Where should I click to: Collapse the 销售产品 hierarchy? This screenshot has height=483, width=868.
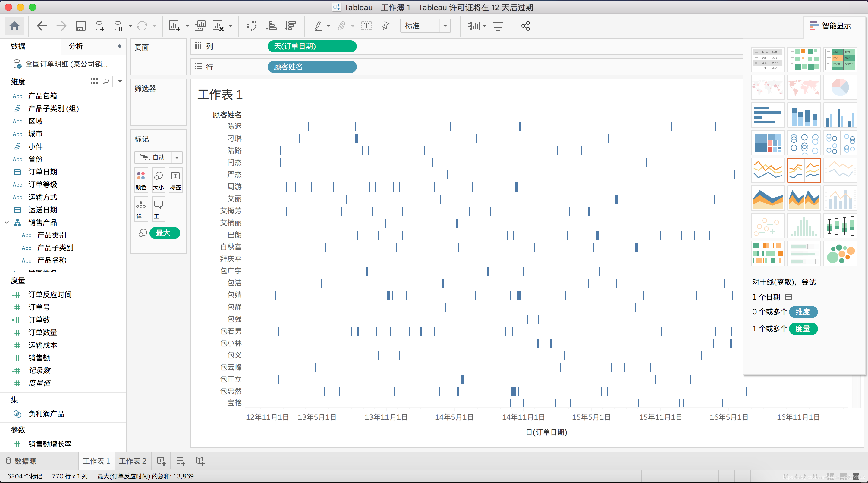7,222
